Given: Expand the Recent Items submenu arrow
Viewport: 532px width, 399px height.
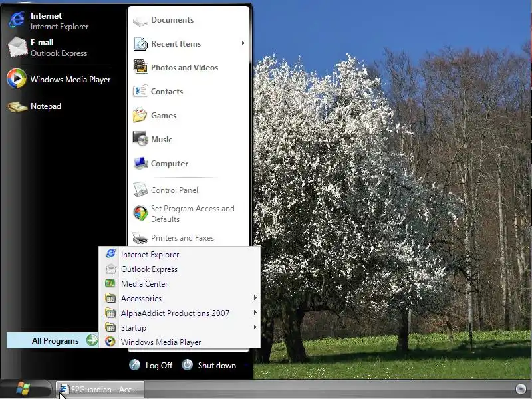Looking at the screenshot, I should (243, 43).
